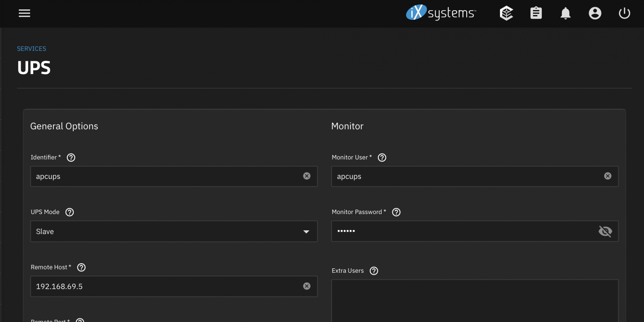
Task: Click the iXsystems logo link
Action: click(441, 13)
